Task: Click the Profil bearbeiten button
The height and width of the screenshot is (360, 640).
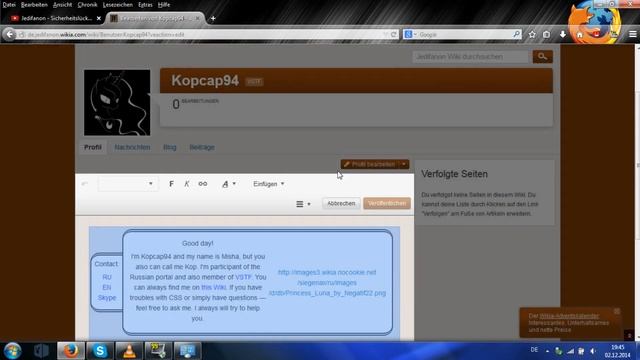Action: [x=369, y=164]
